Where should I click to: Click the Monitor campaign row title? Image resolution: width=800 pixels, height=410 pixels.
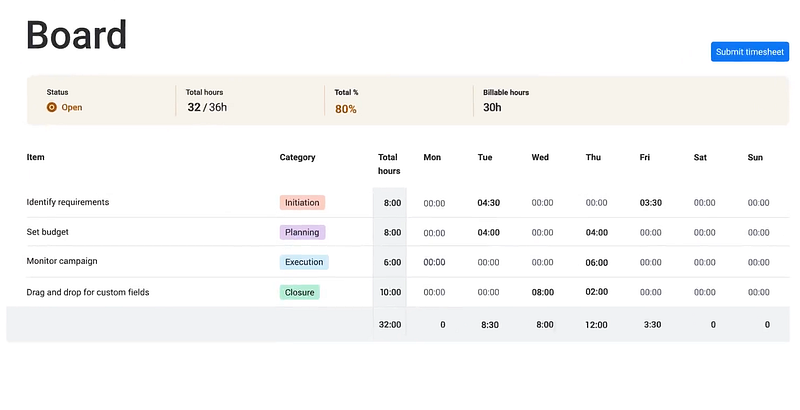coord(62,262)
